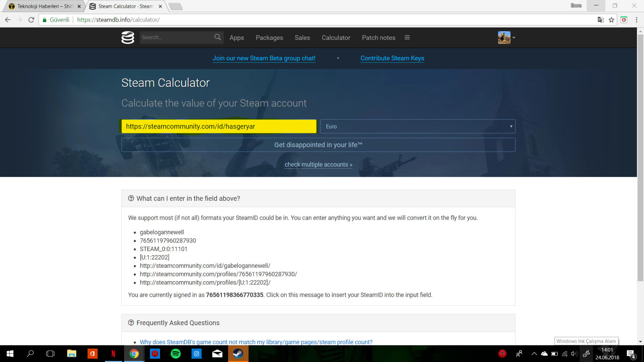Open Sales in the navbar
Viewport: 644px width, 362px height.
(x=302, y=38)
